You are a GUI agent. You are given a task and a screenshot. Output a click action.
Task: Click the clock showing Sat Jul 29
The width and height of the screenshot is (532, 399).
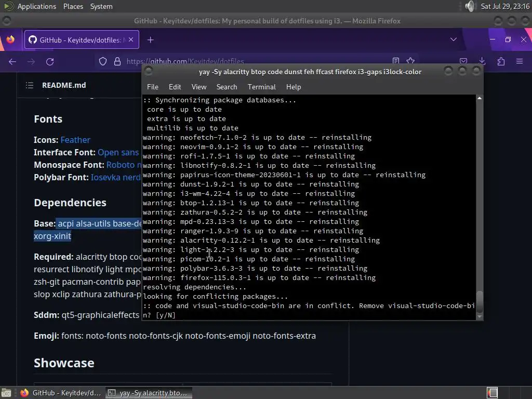pos(505,6)
